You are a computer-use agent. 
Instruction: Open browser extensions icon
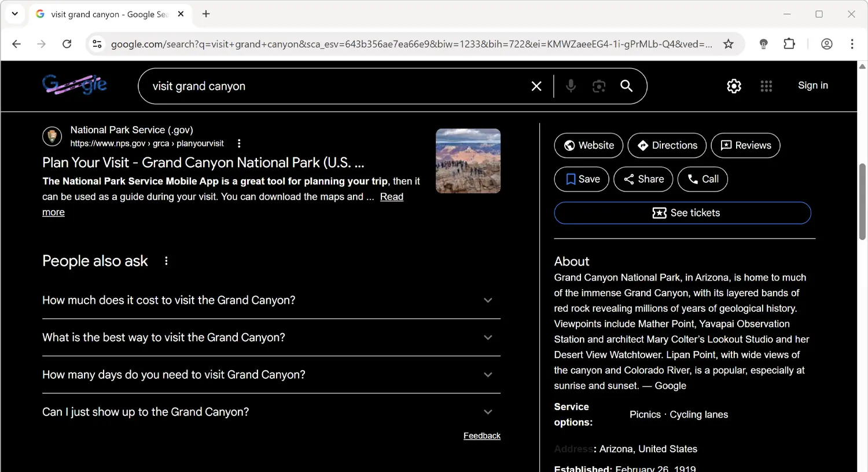789,43
